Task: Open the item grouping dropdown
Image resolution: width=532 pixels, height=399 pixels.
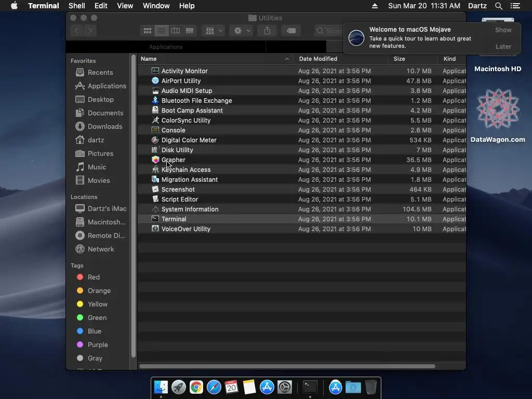Action: click(214, 31)
